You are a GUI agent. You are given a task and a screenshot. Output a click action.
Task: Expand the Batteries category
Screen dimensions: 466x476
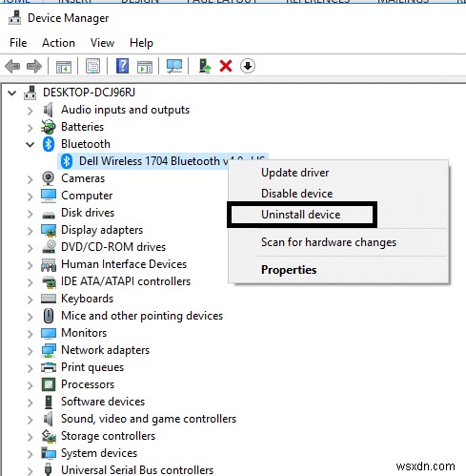(x=30, y=128)
